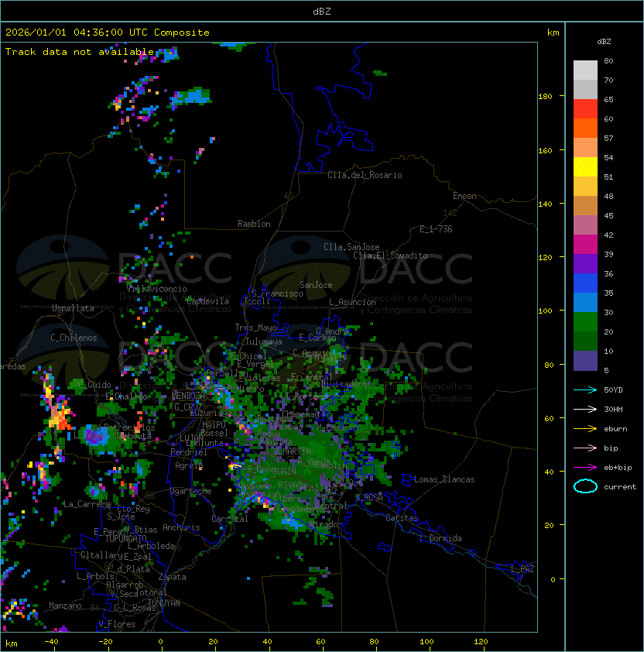
Task: Click the Lomas_Blancas location label
Action: pos(444,479)
